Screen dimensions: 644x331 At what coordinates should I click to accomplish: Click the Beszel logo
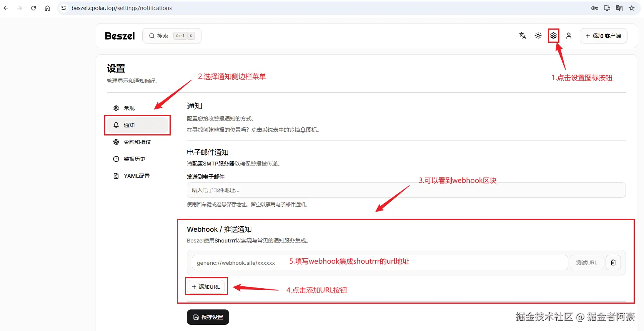click(120, 36)
